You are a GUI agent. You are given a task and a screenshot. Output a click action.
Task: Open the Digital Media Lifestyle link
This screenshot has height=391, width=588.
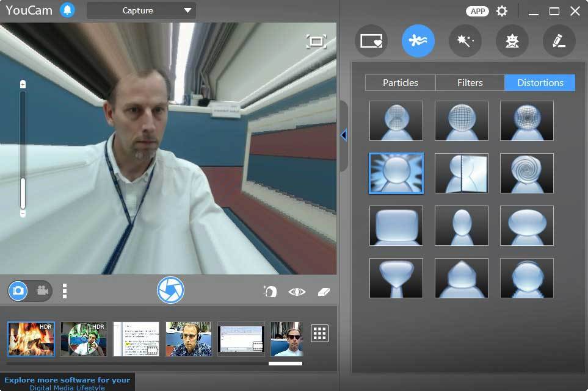68,386
